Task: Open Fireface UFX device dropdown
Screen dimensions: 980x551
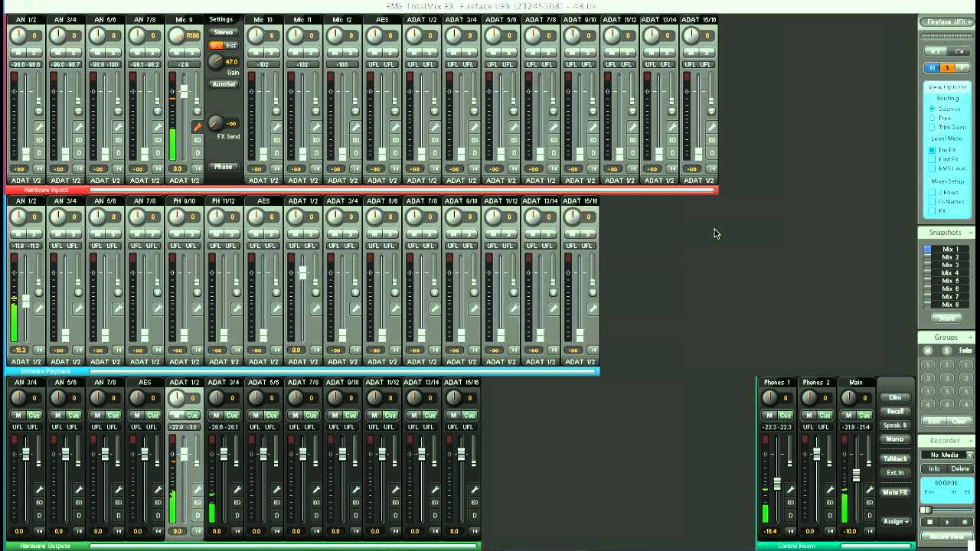Action: coord(947,22)
